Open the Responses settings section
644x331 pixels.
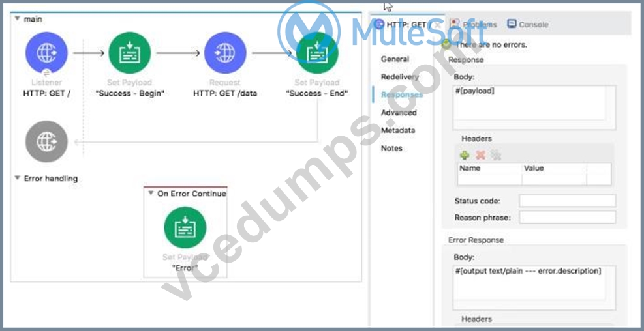(x=401, y=94)
